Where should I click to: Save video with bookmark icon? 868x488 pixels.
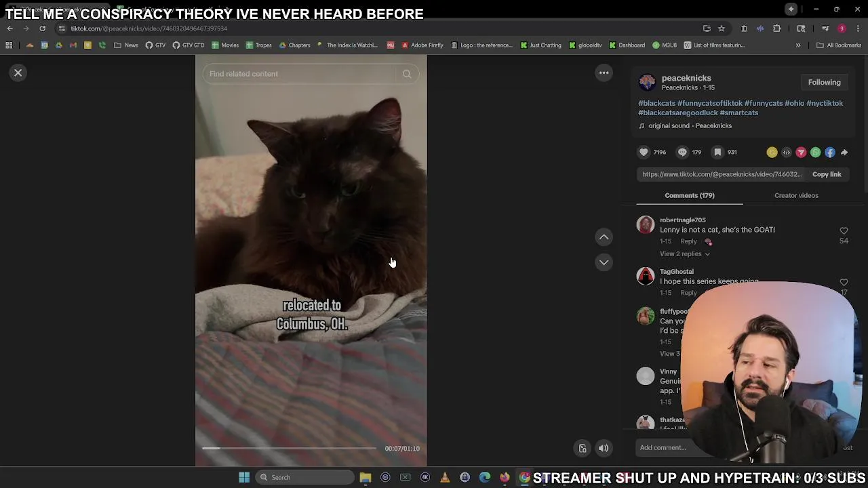(x=717, y=152)
